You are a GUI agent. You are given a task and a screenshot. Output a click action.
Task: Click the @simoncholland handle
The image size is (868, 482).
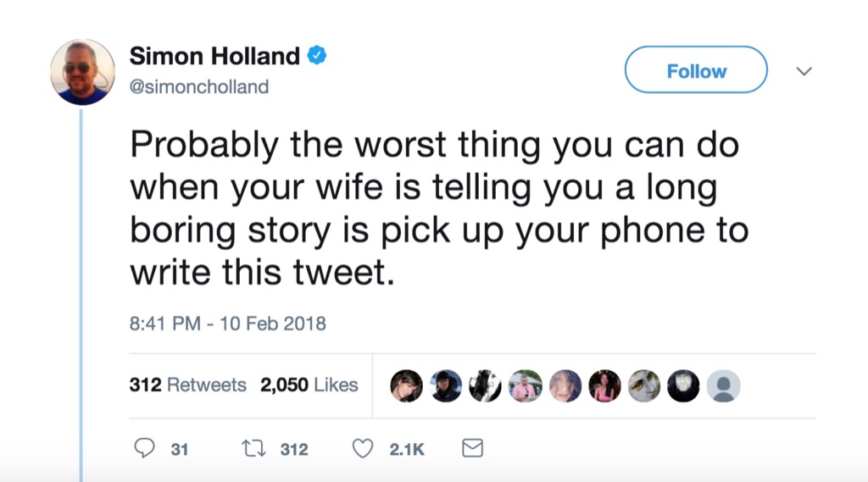tap(198, 86)
